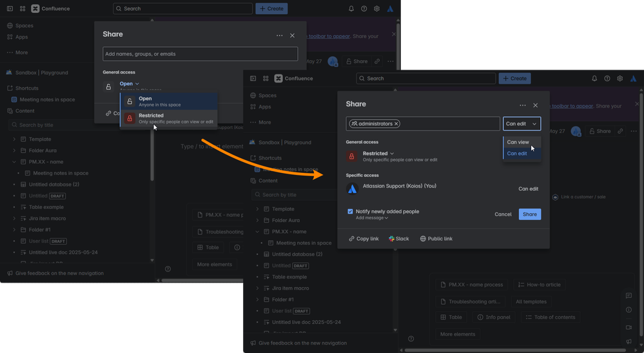This screenshot has width=644, height=353.
Task: Open more options ellipsis in front Share dialog
Action: pyautogui.click(x=522, y=105)
